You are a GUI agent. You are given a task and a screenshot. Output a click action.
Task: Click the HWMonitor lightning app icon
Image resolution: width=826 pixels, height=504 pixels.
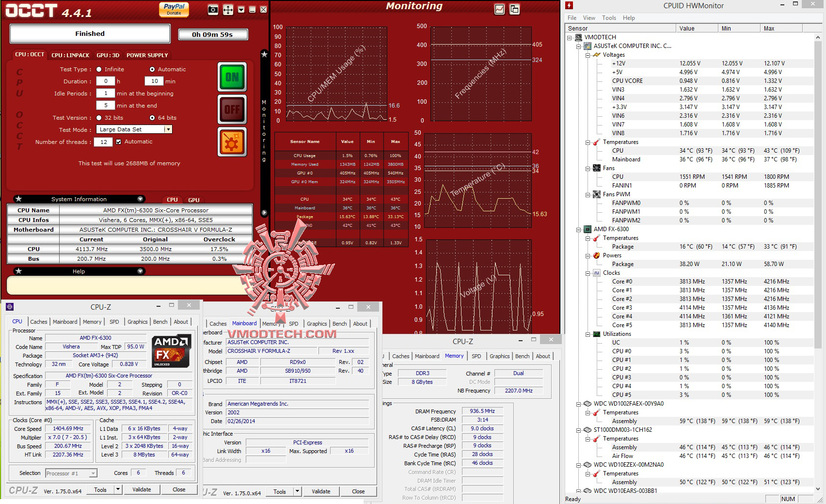[570, 5]
